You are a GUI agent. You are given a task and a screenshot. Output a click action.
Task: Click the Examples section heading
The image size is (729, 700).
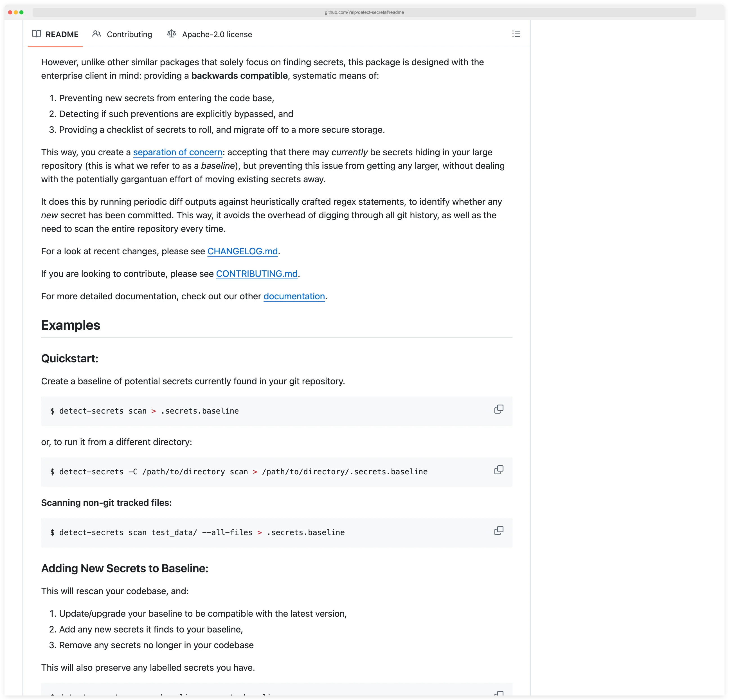tap(70, 325)
